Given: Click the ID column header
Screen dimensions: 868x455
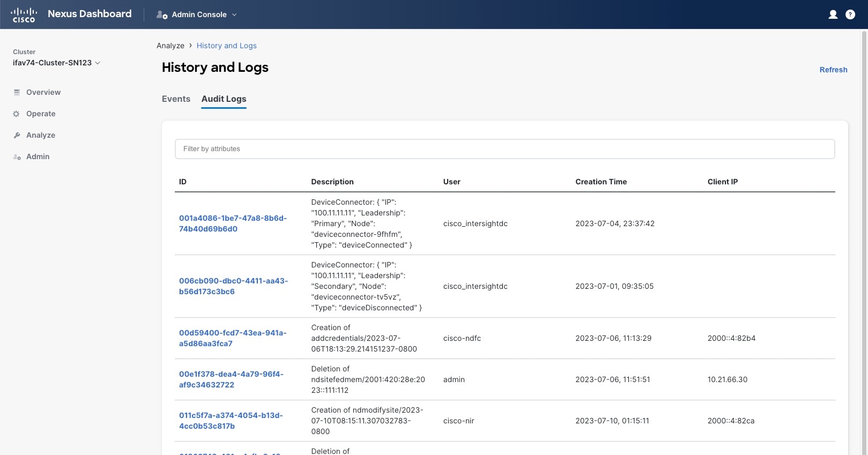Looking at the screenshot, I should (183, 182).
